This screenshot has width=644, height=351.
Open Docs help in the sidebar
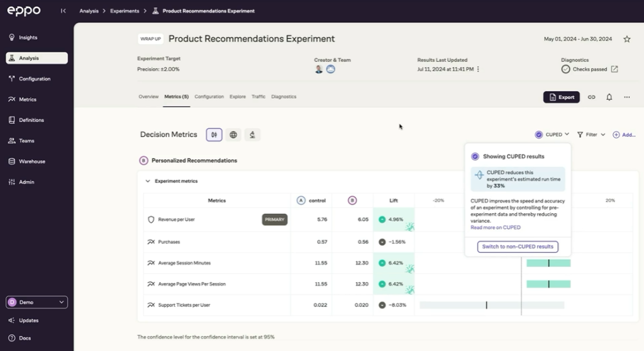(x=25, y=338)
